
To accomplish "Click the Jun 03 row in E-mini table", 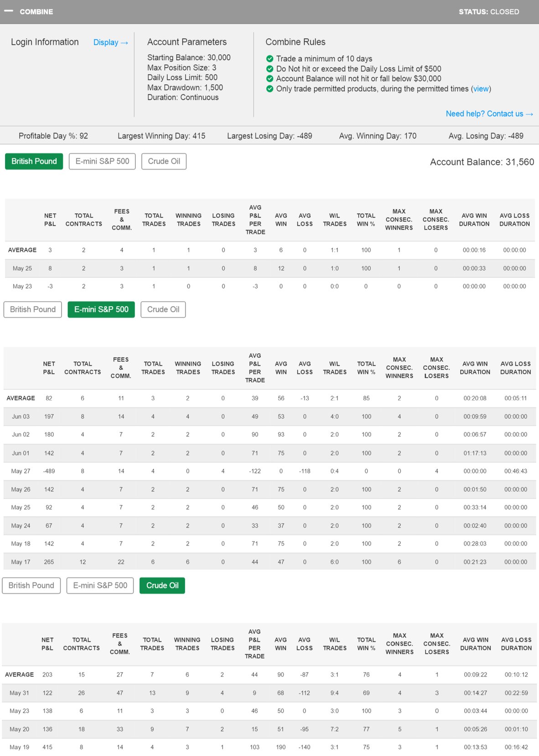I will click(269, 417).
